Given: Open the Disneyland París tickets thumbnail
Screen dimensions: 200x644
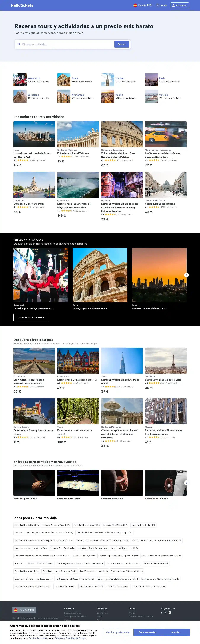Looking at the screenshot, I should click(x=34, y=185).
